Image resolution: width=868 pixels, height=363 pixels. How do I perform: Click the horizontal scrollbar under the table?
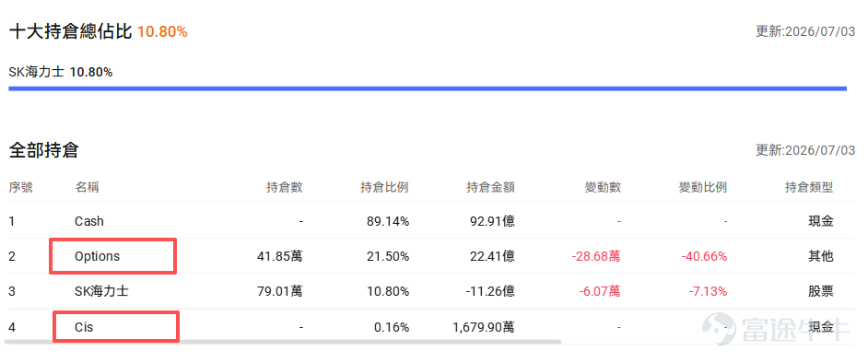pyautogui.click(x=283, y=342)
